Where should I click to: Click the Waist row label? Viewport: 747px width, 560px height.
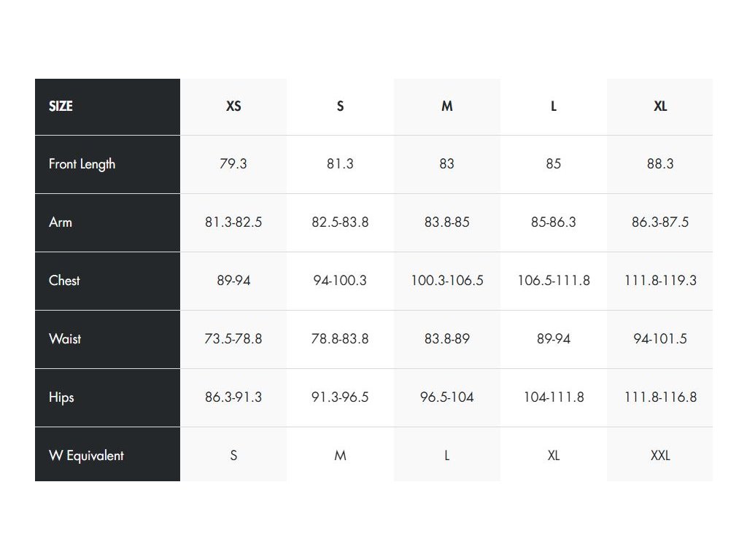(65, 339)
